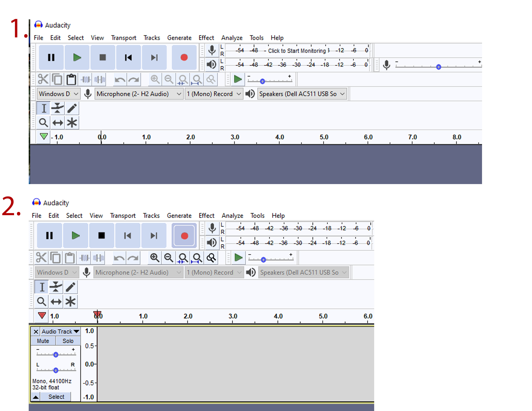Open recording channels dropdown in first window
Screen dimensions: 532x411
(x=214, y=94)
